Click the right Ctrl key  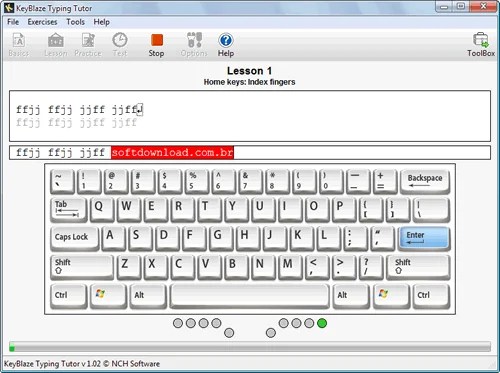[x=431, y=295]
